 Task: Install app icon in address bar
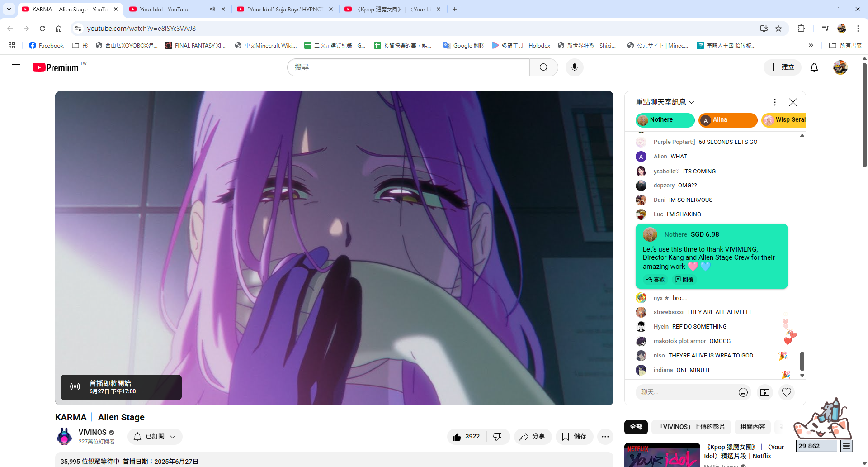[764, 29]
